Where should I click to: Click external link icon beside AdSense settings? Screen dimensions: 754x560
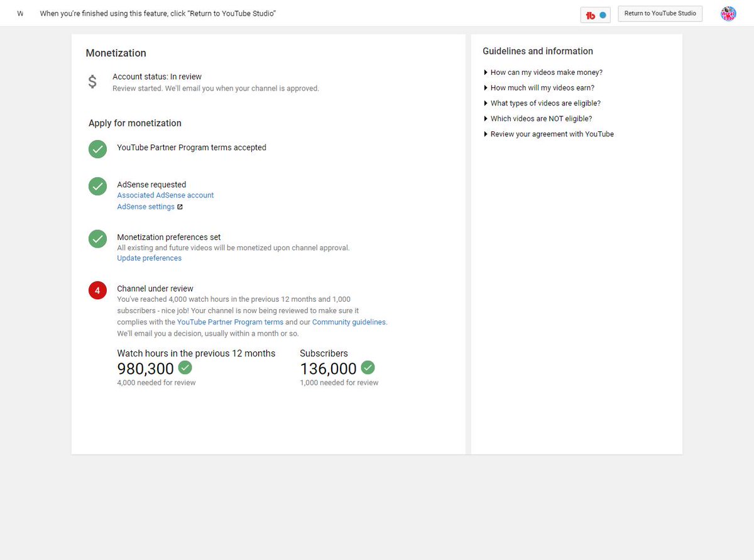(x=180, y=207)
